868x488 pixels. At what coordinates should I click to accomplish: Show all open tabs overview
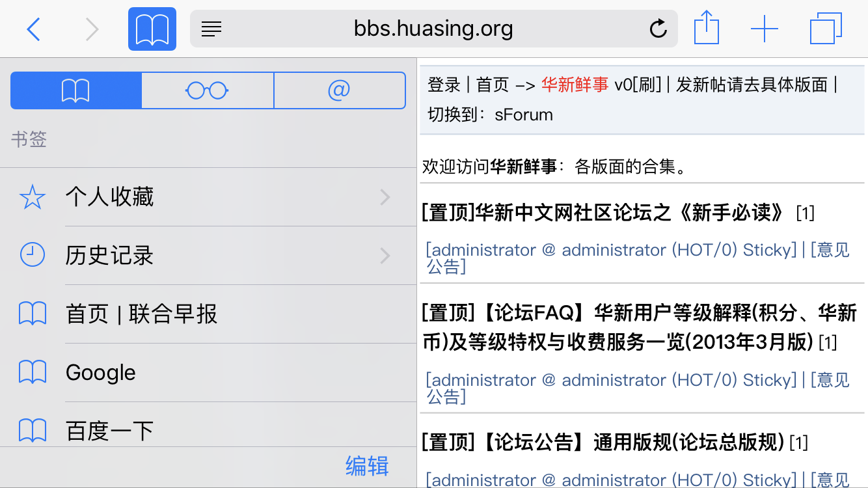(826, 29)
